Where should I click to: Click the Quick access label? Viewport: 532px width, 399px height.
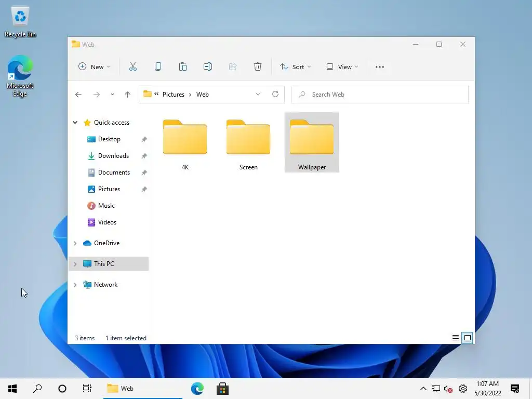[112, 123]
